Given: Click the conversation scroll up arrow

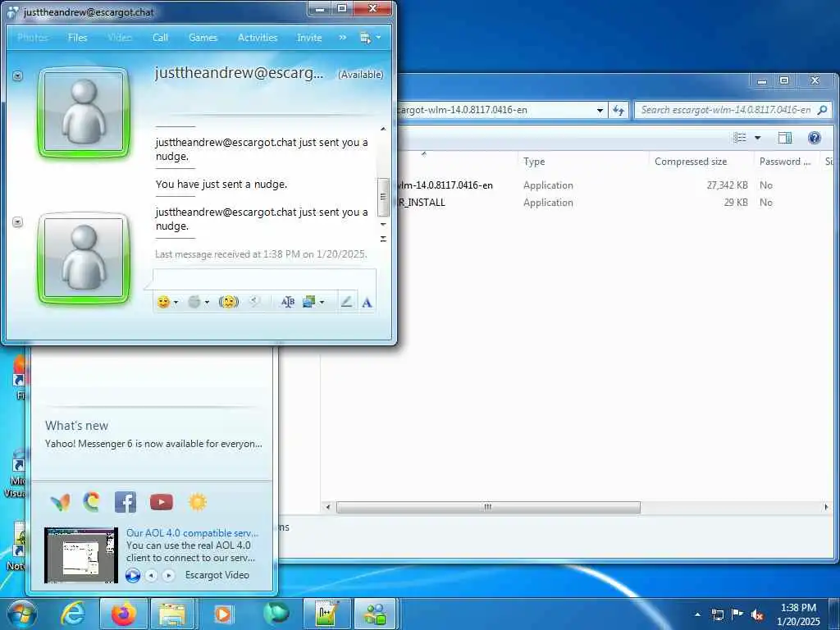Looking at the screenshot, I should [383, 129].
